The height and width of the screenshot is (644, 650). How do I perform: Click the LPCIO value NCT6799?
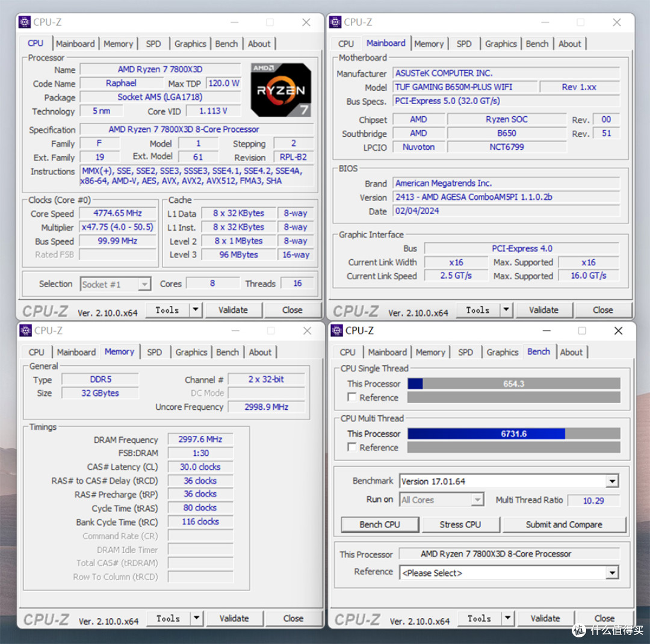coord(507,147)
